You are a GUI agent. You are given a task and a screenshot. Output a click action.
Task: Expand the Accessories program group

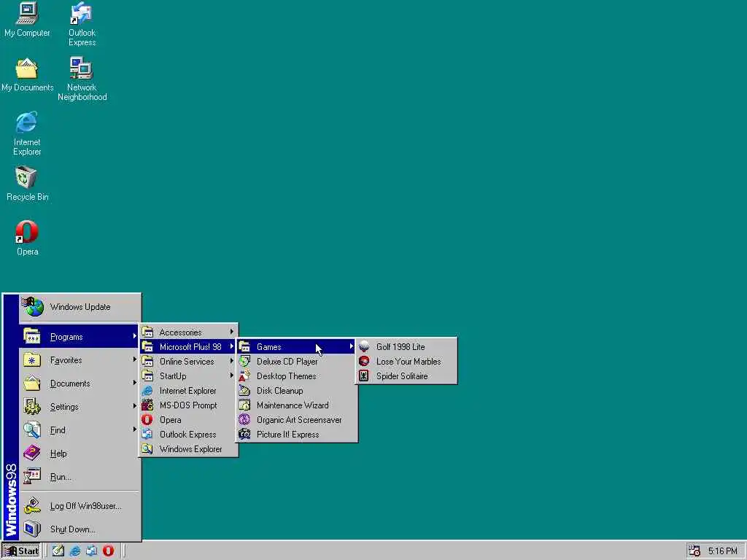pos(189,332)
